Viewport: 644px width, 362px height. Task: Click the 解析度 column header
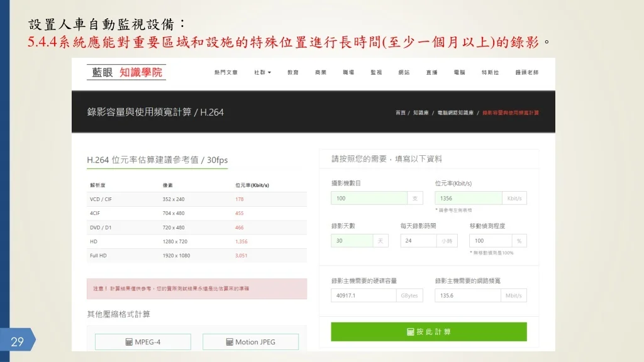click(97, 185)
